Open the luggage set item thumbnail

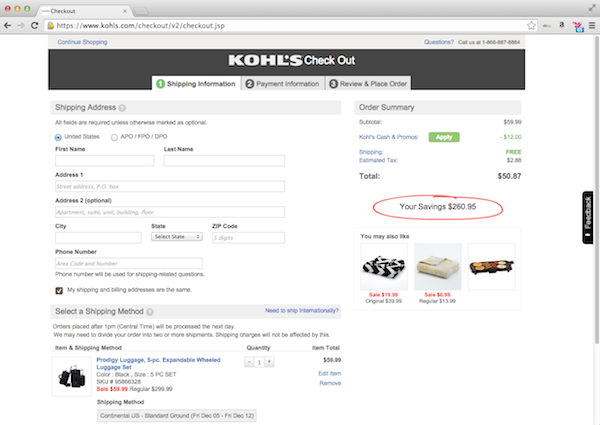point(72,376)
